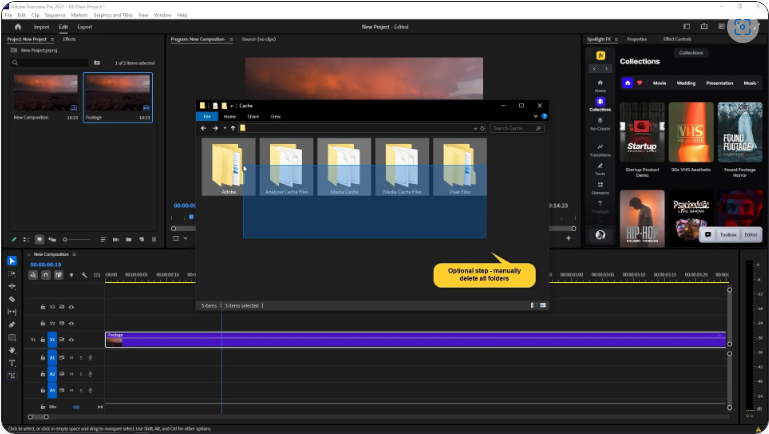The width and height of the screenshot is (769, 434).
Task: Select the Ripple Edit tool
Action: [12, 286]
